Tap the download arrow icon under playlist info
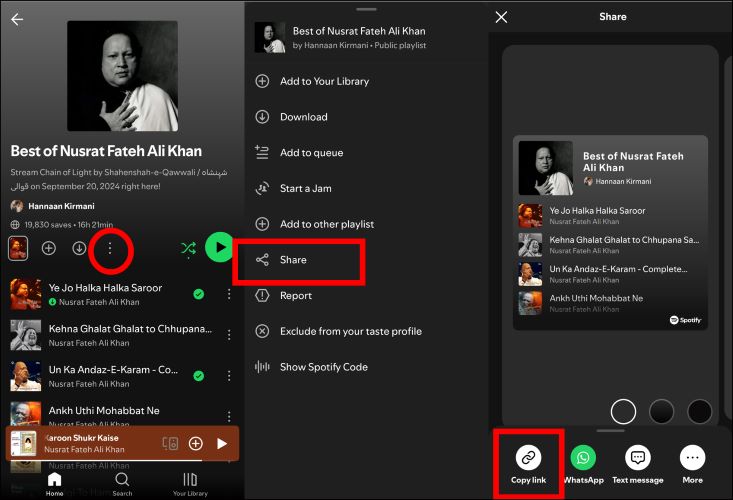Image resolution: width=733 pixels, height=500 pixels. click(79, 248)
